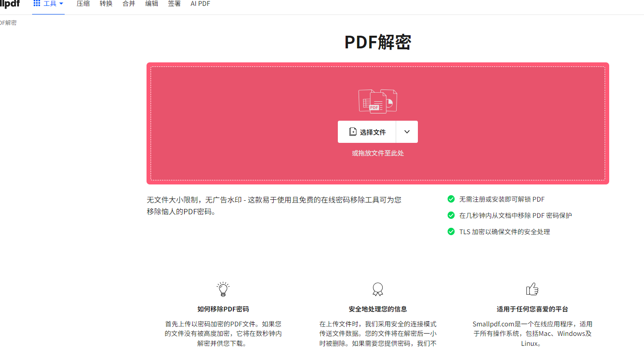
Task: Open the 签署 menu item
Action: click(x=174, y=4)
